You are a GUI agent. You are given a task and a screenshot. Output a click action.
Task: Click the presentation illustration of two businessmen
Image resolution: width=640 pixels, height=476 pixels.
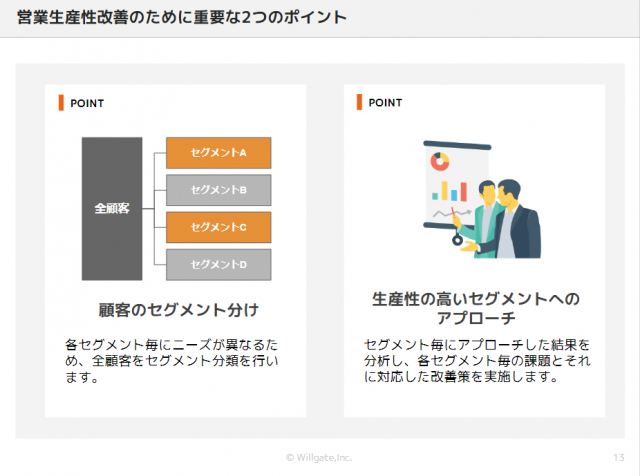tap(482, 199)
